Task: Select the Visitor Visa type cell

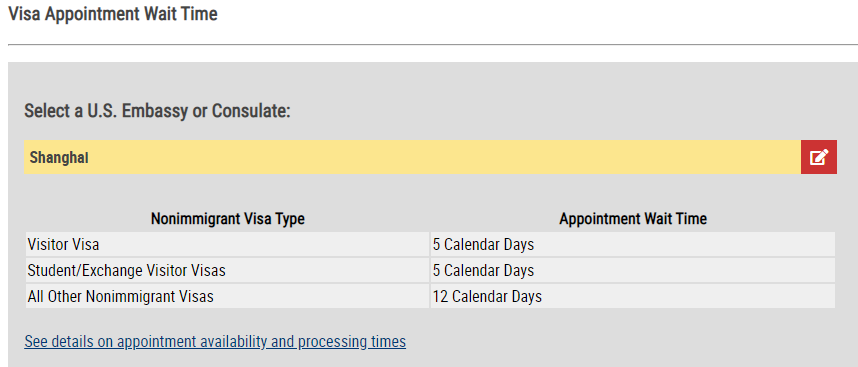Action: tap(228, 244)
